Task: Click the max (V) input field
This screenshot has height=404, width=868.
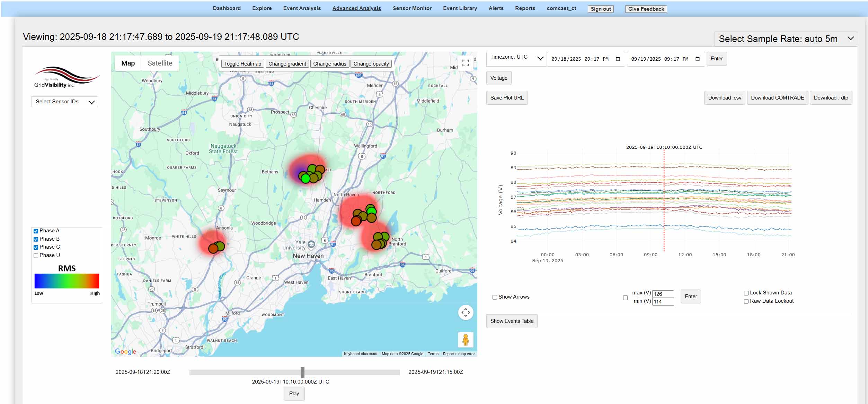Action: pos(663,294)
